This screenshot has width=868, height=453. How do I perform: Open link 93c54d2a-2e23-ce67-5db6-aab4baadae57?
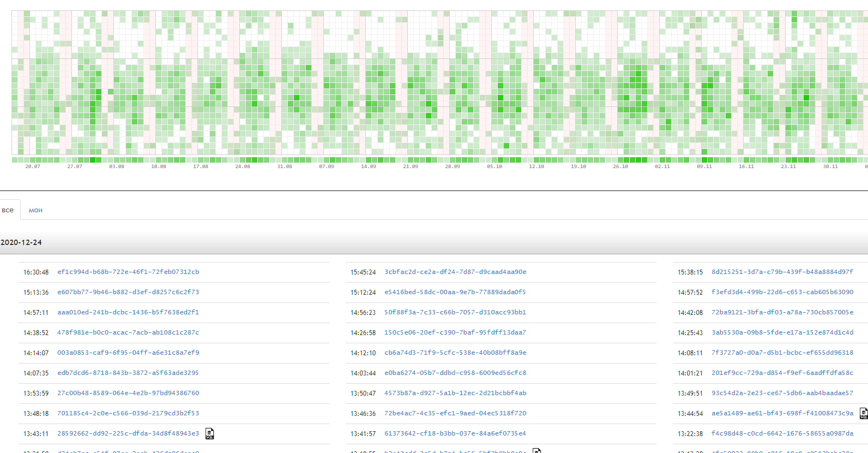(x=782, y=393)
